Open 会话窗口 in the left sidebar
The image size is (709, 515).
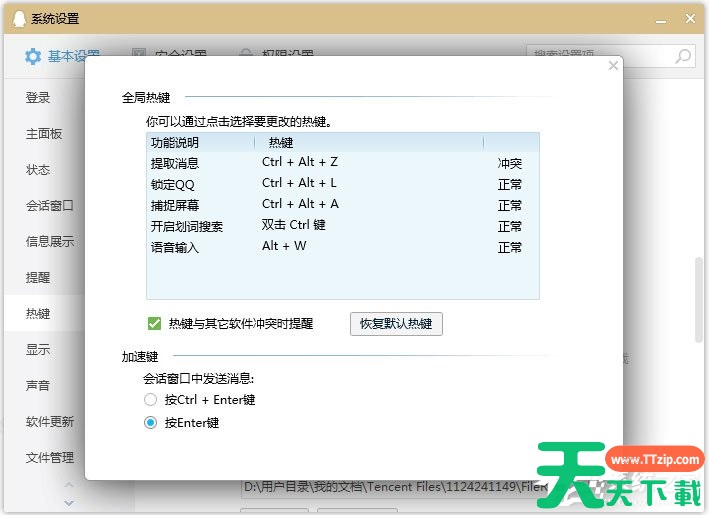(49, 206)
